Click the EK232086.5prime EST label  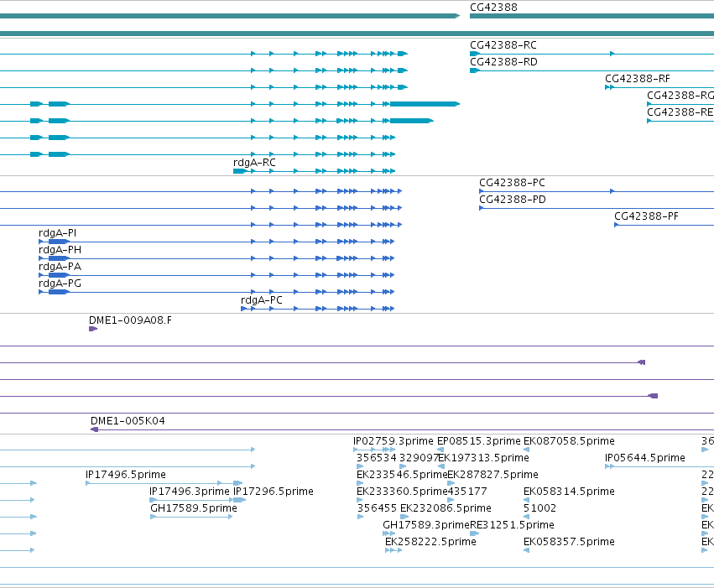[x=446, y=508]
